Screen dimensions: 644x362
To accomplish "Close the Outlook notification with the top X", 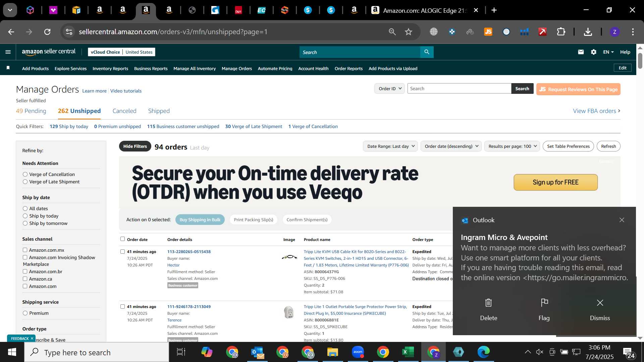I will [x=622, y=220].
